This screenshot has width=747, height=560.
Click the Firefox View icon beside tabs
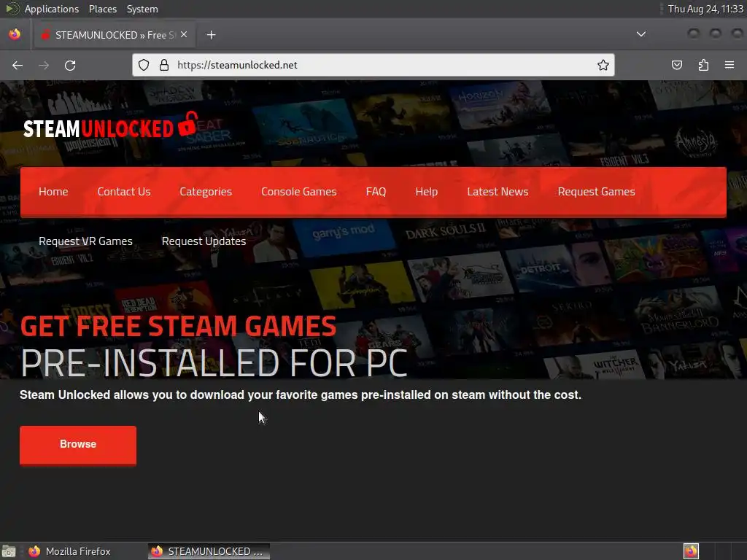pos(15,34)
